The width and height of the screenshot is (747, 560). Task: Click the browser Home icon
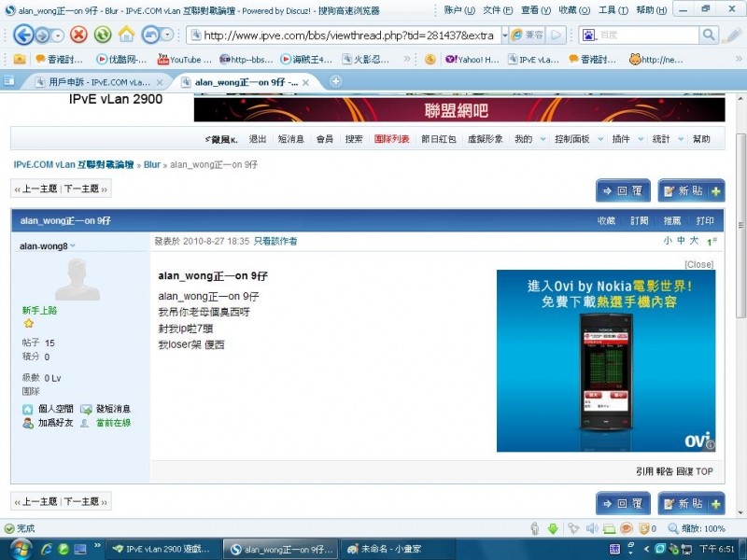[125, 35]
